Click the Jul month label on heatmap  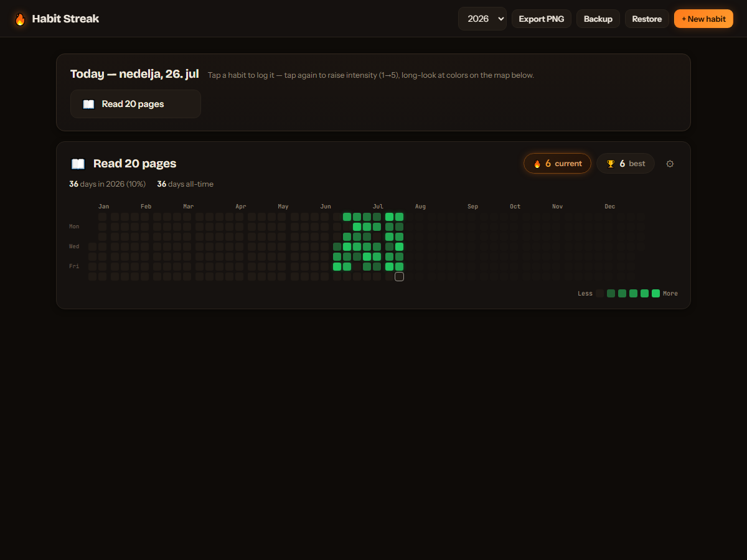378,207
